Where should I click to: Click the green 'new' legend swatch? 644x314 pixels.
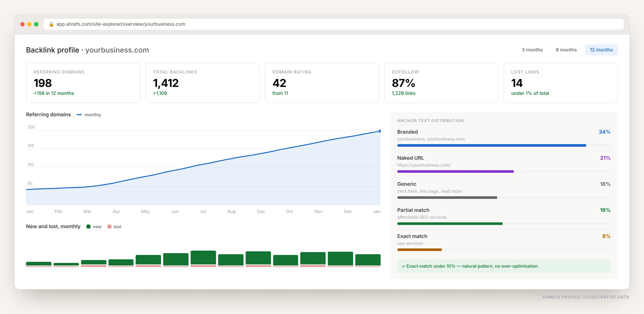coord(88,227)
